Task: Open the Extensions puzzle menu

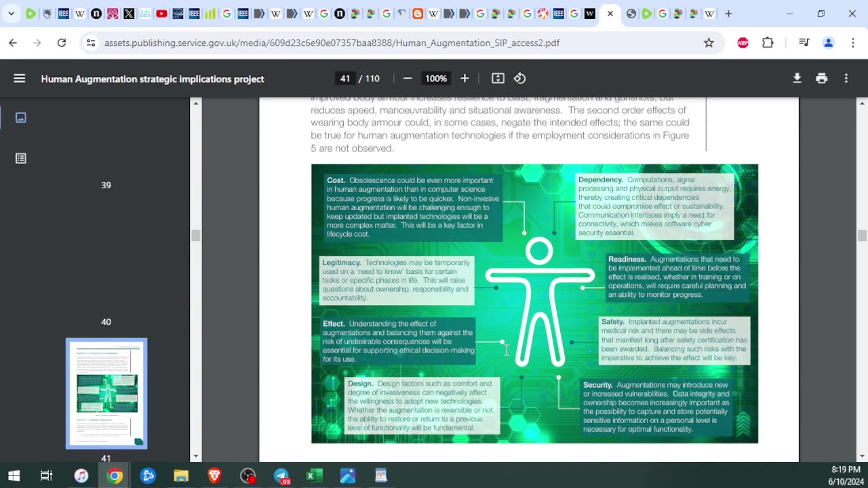Action: point(768,43)
